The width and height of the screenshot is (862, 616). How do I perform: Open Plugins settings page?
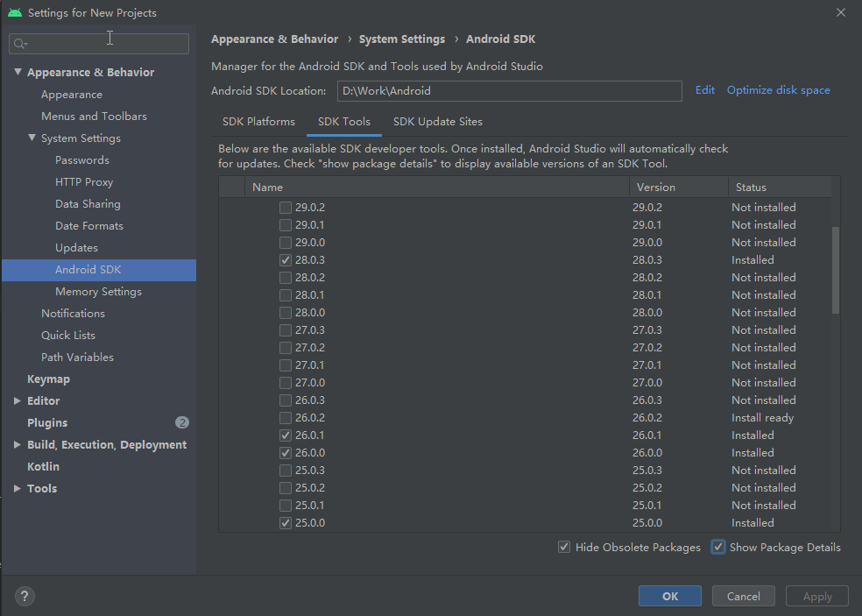click(x=47, y=423)
